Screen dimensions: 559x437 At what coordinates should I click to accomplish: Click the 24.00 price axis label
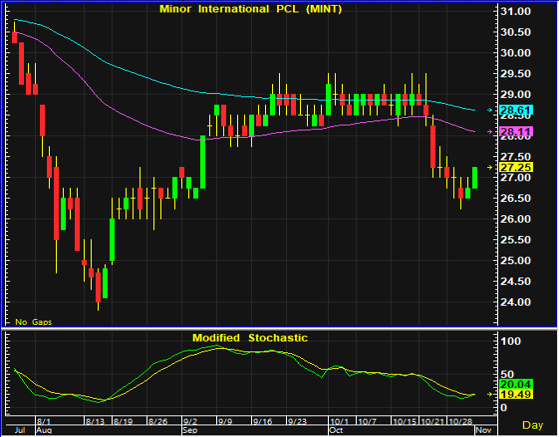516,302
